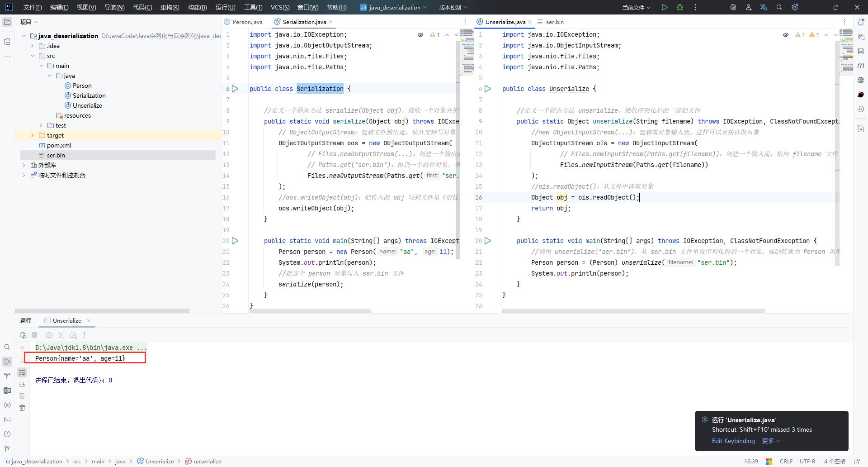Select ser.bin file in project tree
Screen dimensions: 868x467
click(56, 155)
